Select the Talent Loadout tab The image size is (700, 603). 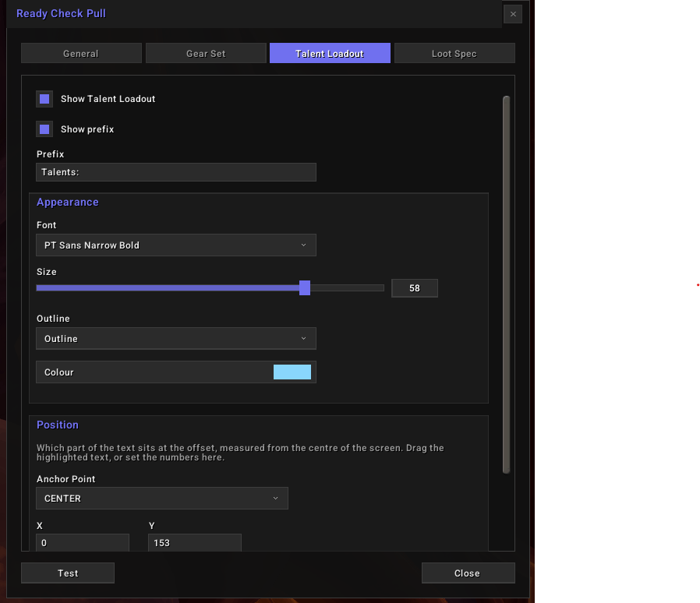point(330,53)
